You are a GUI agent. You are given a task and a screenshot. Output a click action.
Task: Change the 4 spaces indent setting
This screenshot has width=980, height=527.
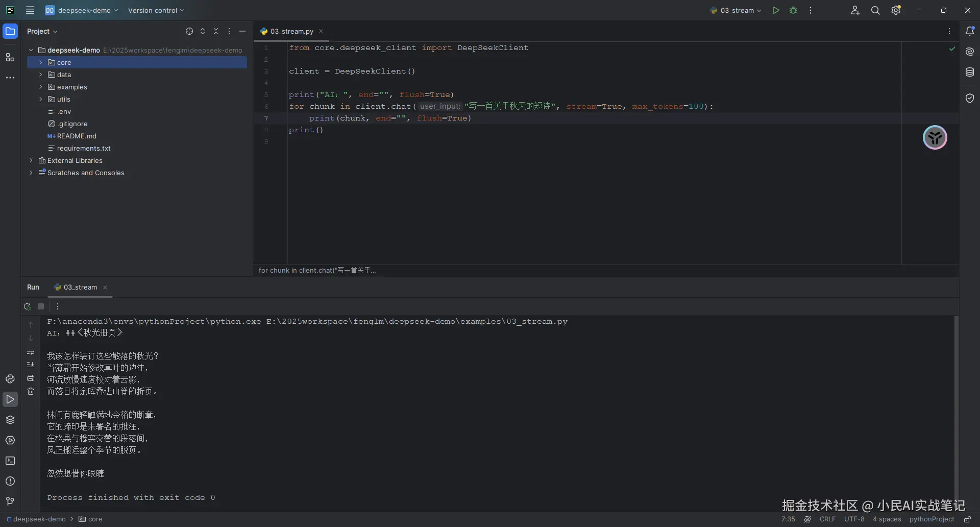click(887, 519)
